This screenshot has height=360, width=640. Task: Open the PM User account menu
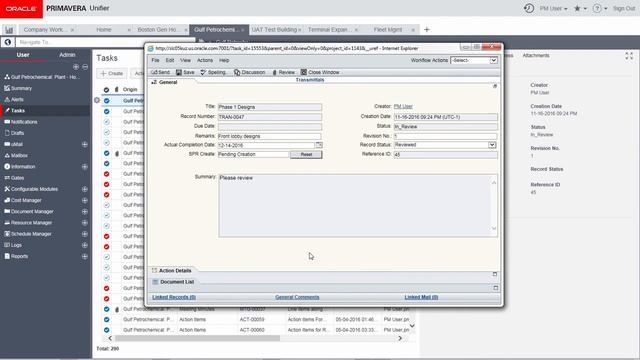553,8
